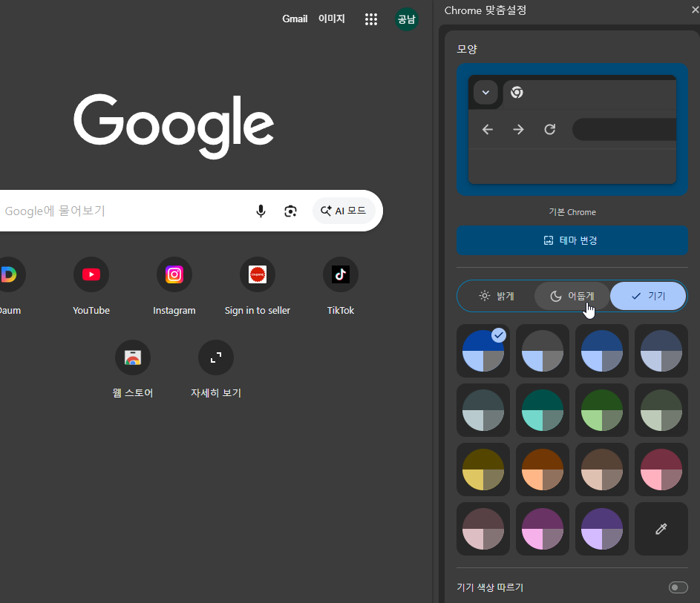Close the Chrome 맞춤설정 side panel
Viewport: 700px width, 603px height.
tap(695, 10)
